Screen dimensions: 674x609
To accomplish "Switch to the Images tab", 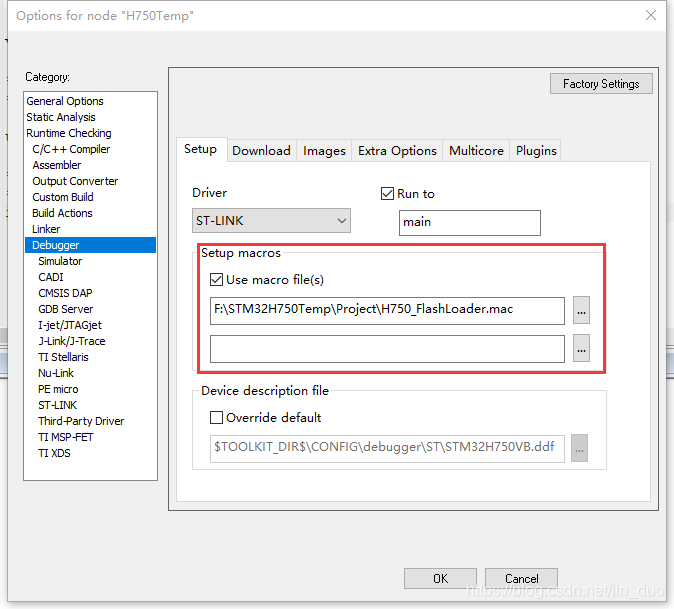I will click(x=324, y=151).
